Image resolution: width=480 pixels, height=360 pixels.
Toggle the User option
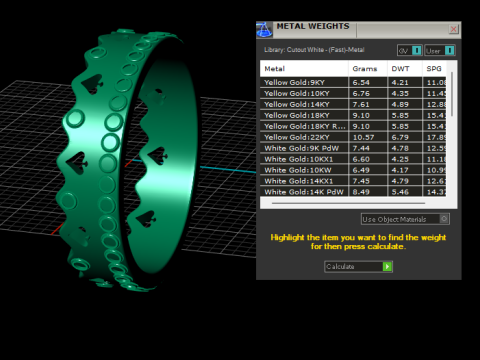click(440, 51)
